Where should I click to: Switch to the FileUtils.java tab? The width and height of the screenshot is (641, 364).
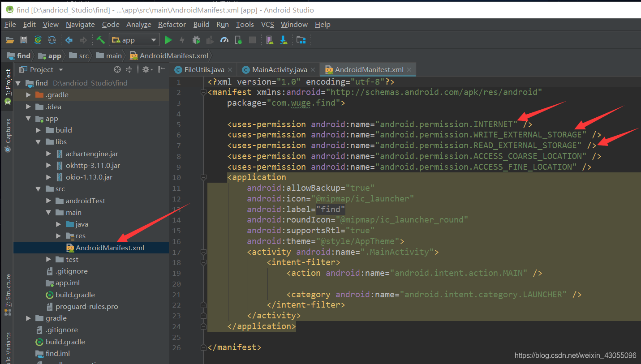(x=204, y=69)
